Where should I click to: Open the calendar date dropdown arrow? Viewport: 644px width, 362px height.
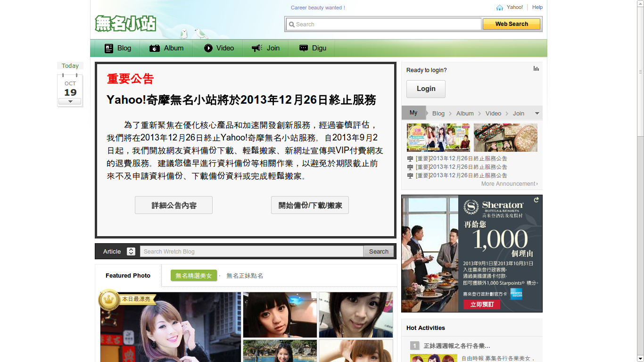coord(70,101)
